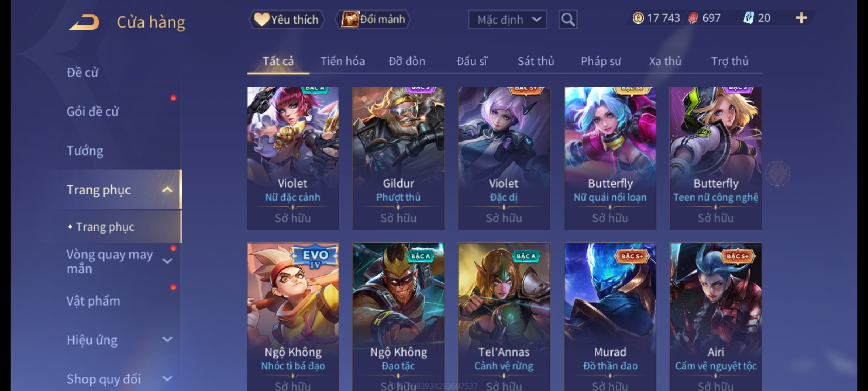Screen dimensions: 868x391
Task: Open the search magnifier icon
Action: click(568, 20)
